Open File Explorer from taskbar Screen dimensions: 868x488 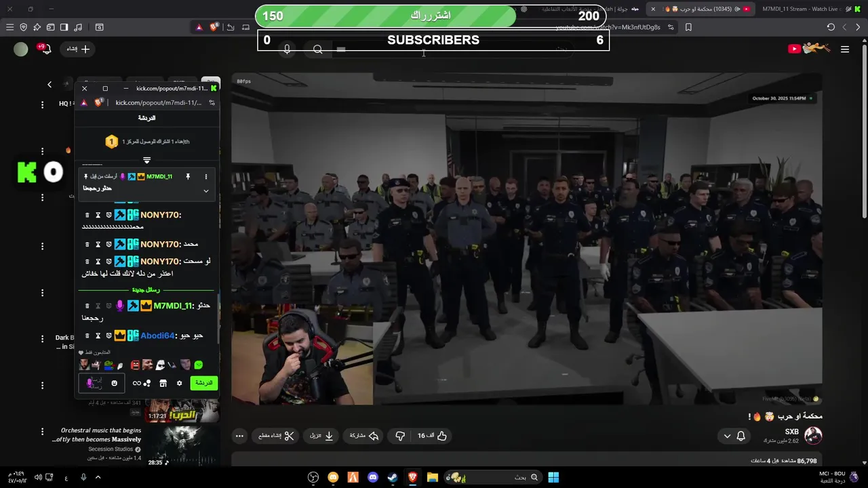click(432, 477)
